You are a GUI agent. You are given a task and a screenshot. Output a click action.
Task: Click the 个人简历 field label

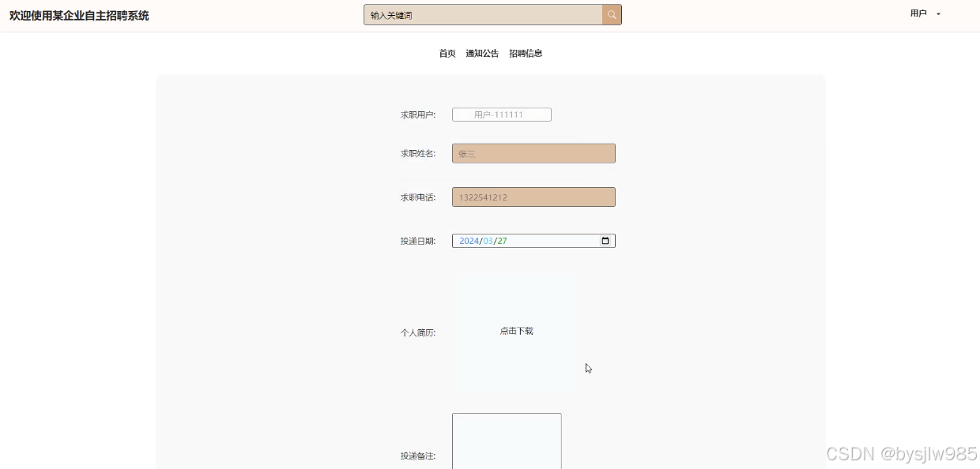point(417,333)
